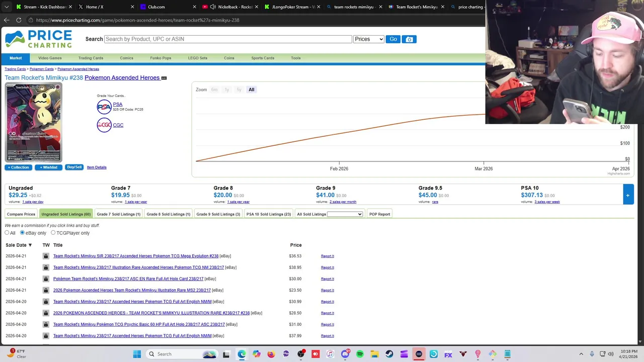The image size is (644, 362).
Task: Open the Trading Cards nav menu
Action: [x=91, y=58]
